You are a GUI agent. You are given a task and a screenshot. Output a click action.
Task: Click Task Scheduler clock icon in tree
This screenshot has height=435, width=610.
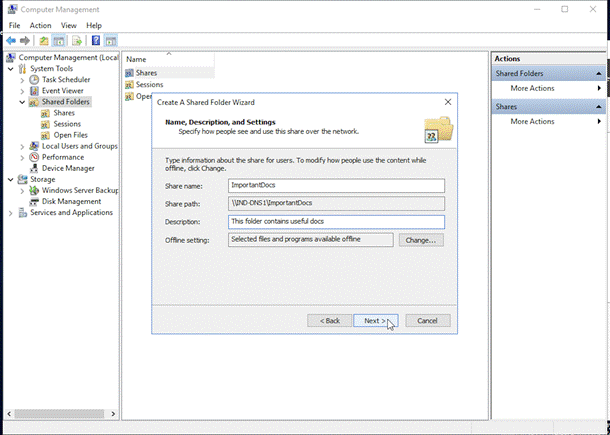click(34, 80)
